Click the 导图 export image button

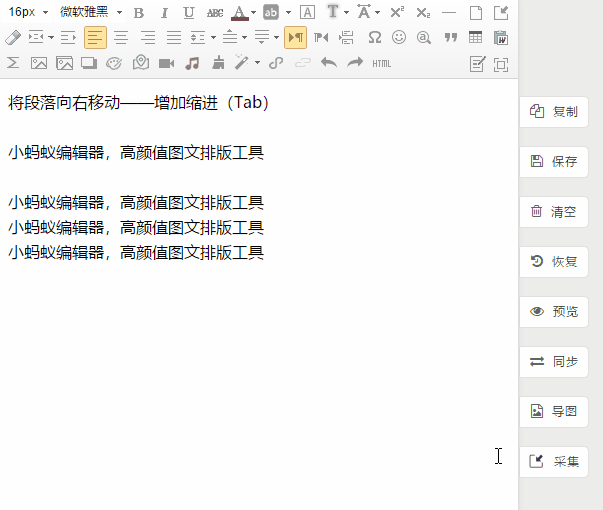coord(554,412)
